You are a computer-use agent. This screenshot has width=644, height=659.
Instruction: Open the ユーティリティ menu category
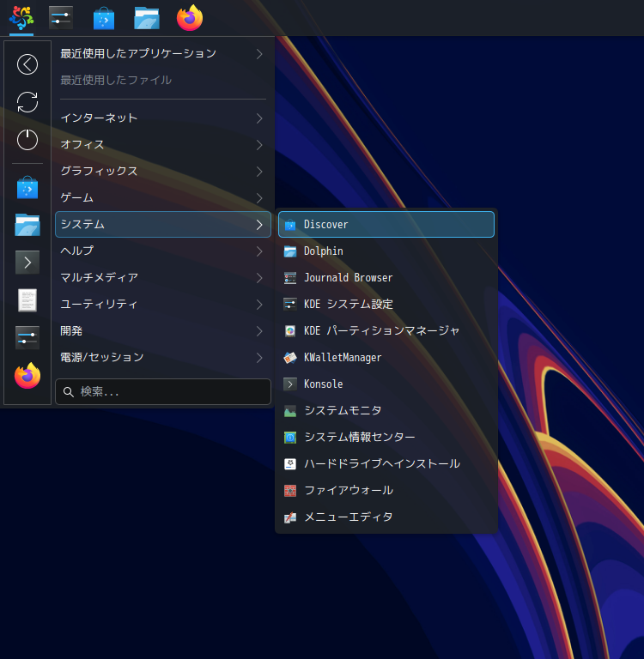pos(163,304)
